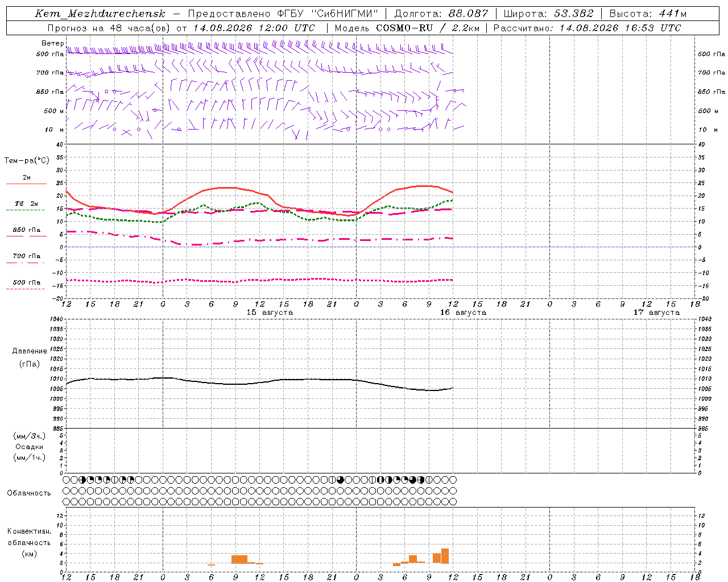Screen dimensions: 728x582
Task: Select the Облачность cloud cover label
Action: click(x=29, y=493)
